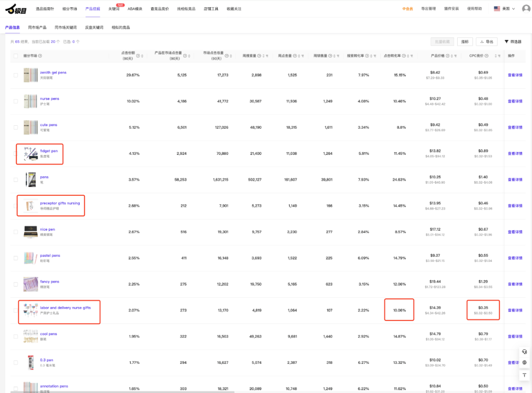The height and width of the screenshot is (393, 532).
Task: Click the filter funnel icon in 周点击量 column
Action: [x=302, y=56]
